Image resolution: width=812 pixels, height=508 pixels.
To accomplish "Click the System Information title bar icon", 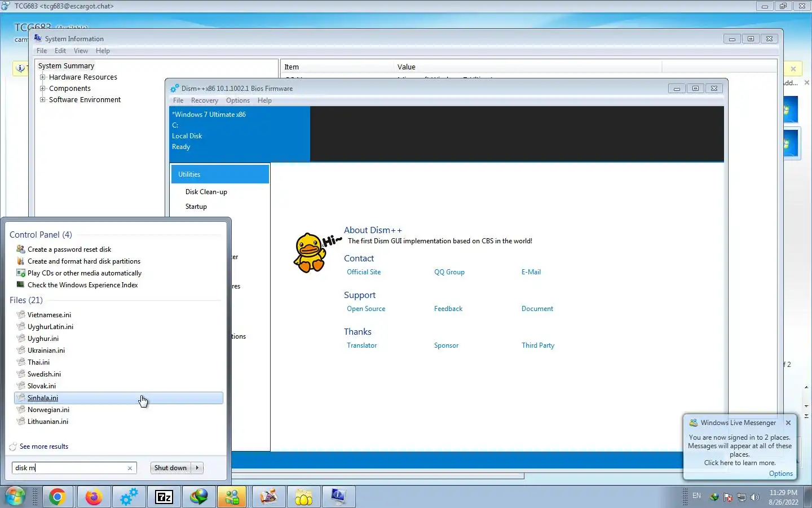I will click(38, 38).
